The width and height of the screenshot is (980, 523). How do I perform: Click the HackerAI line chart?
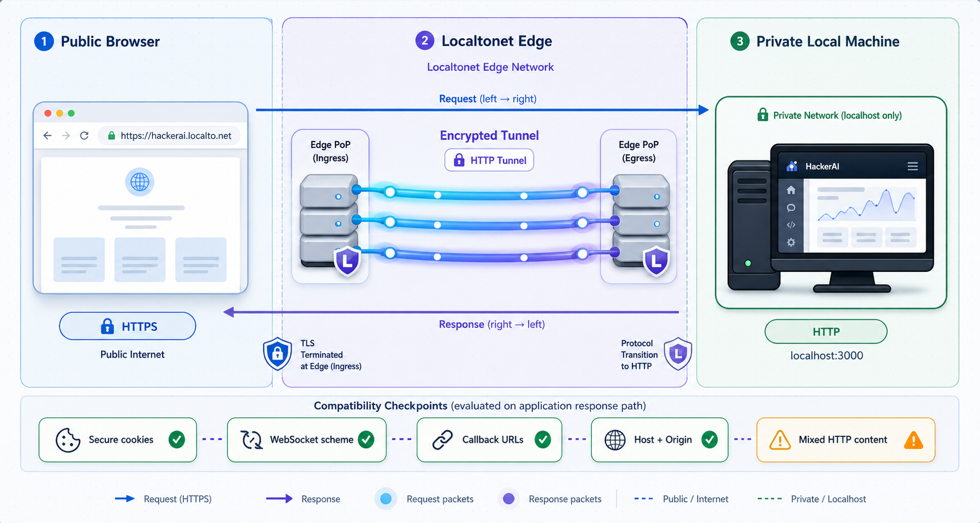click(866, 206)
